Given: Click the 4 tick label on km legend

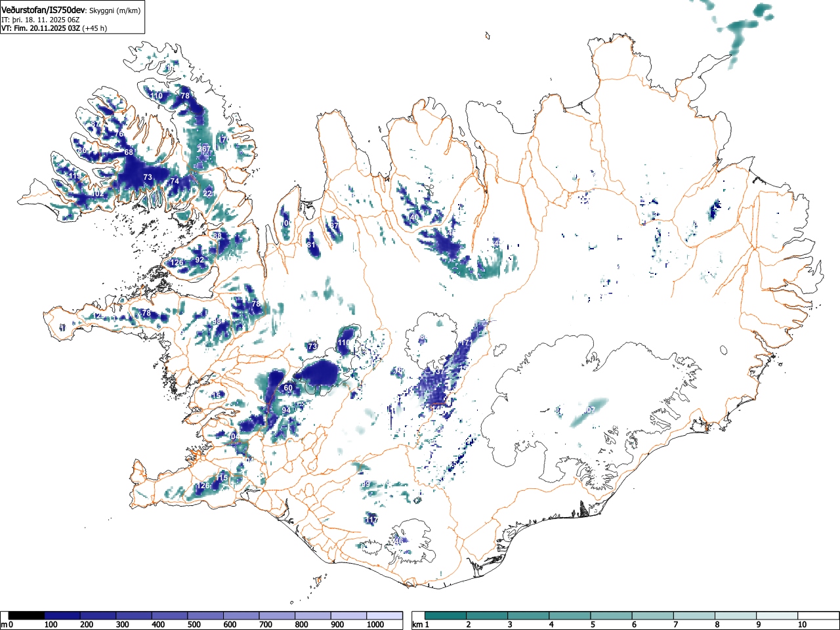Looking at the screenshot, I should tap(551, 625).
